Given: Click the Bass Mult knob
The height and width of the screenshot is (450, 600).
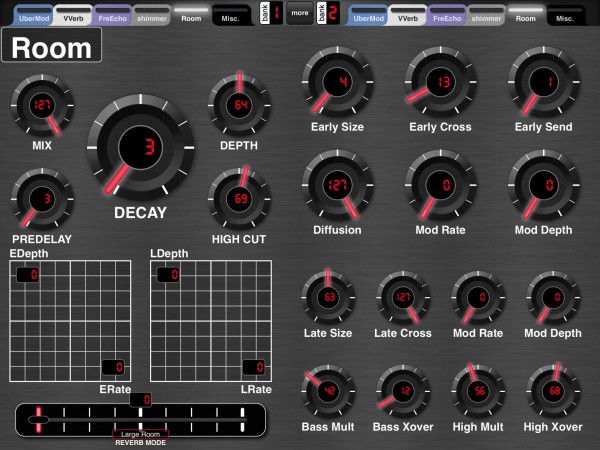Looking at the screenshot, I should (x=328, y=391).
